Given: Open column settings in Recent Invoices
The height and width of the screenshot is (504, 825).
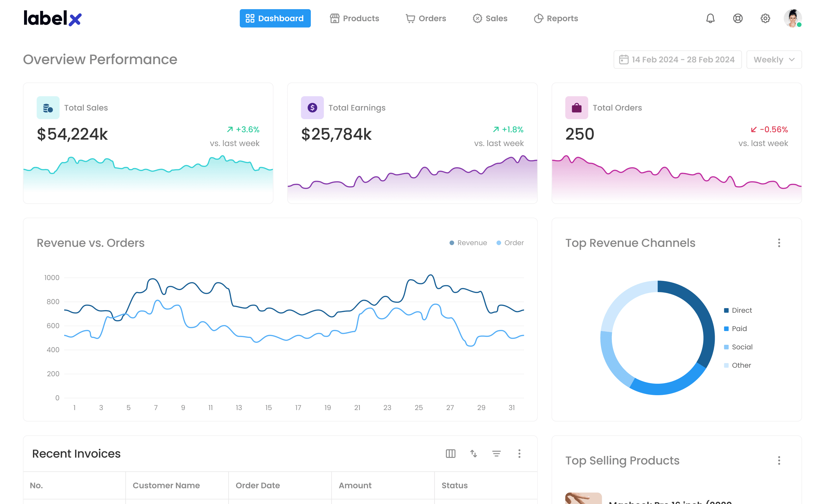Looking at the screenshot, I should tap(451, 454).
